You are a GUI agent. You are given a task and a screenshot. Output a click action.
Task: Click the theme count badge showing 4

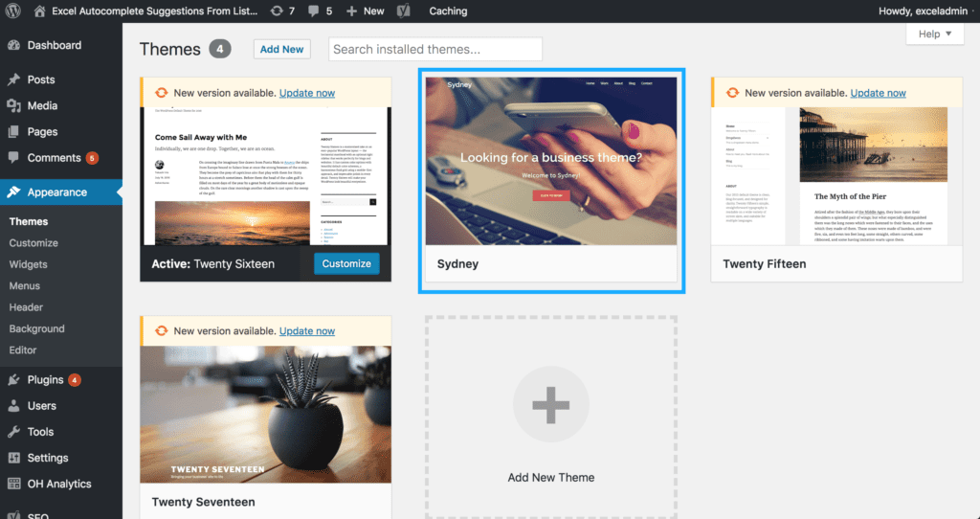pyautogui.click(x=220, y=49)
